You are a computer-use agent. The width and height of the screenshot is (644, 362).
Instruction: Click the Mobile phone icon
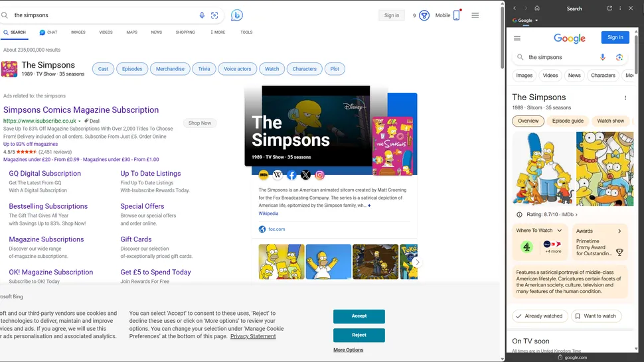(x=456, y=15)
